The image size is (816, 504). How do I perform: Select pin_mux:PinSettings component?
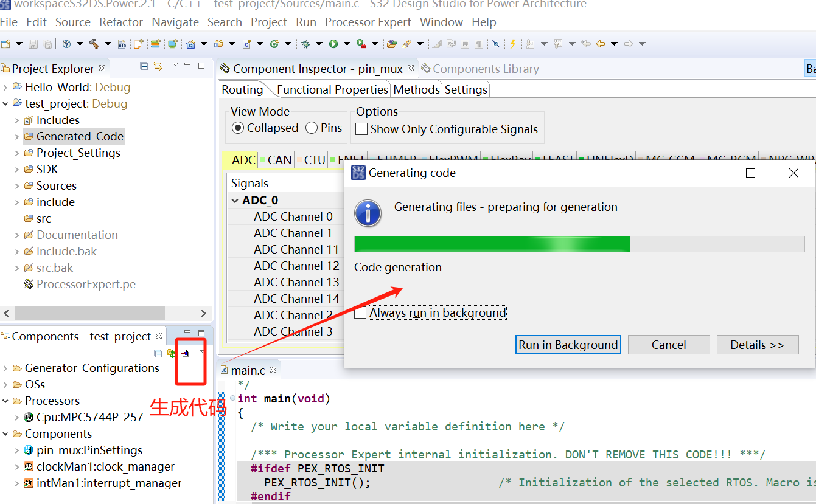(83, 450)
